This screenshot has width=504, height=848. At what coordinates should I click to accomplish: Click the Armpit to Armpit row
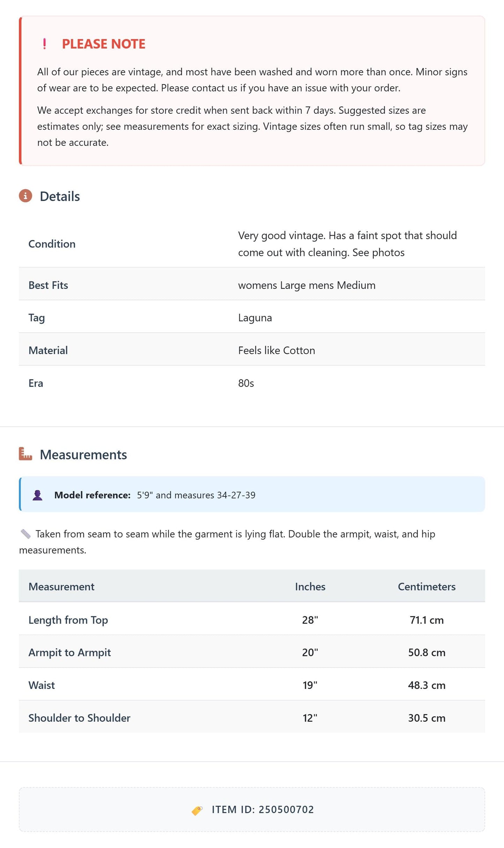click(252, 652)
